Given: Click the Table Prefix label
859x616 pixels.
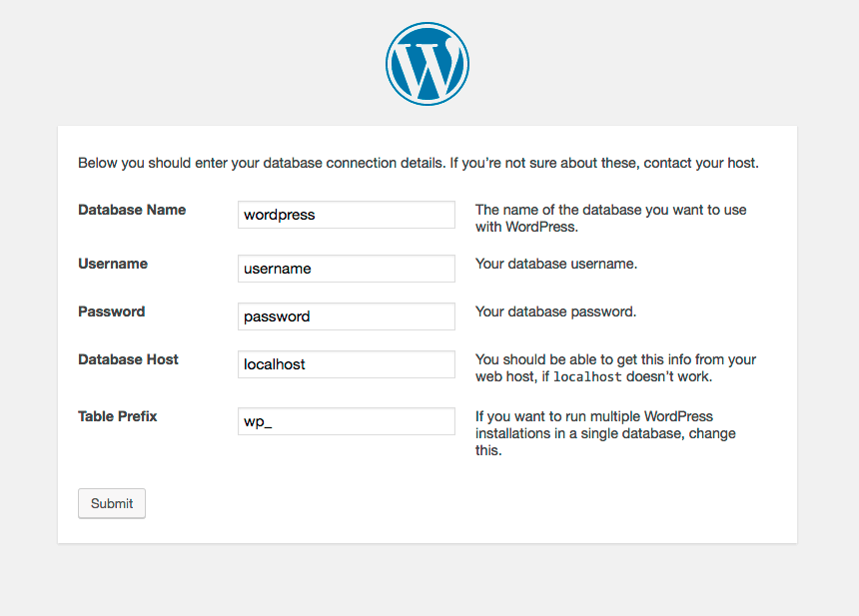Looking at the screenshot, I should point(117,416).
